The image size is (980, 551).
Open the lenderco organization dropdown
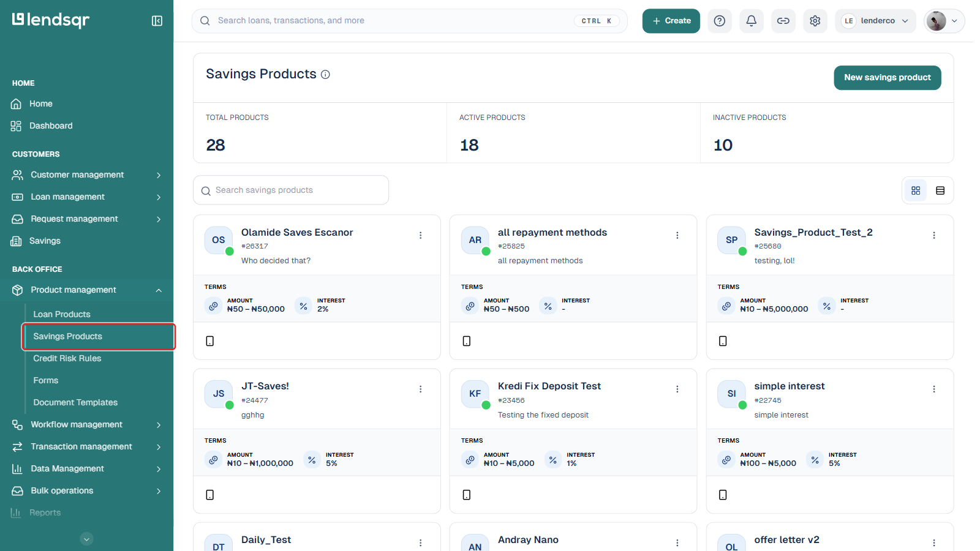tap(875, 21)
